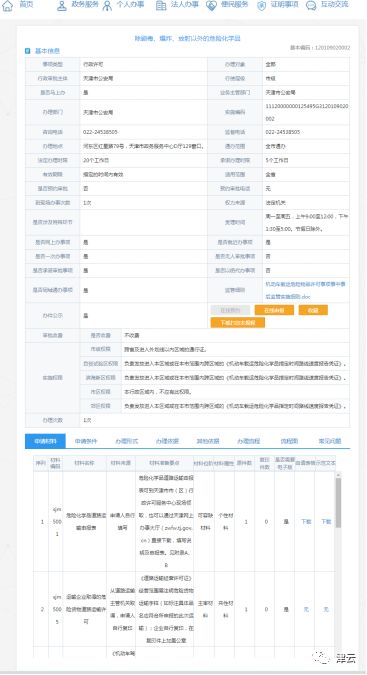Click the 材料名称 column header
The width and height of the screenshot is (367, 675).
pyautogui.click(x=84, y=463)
